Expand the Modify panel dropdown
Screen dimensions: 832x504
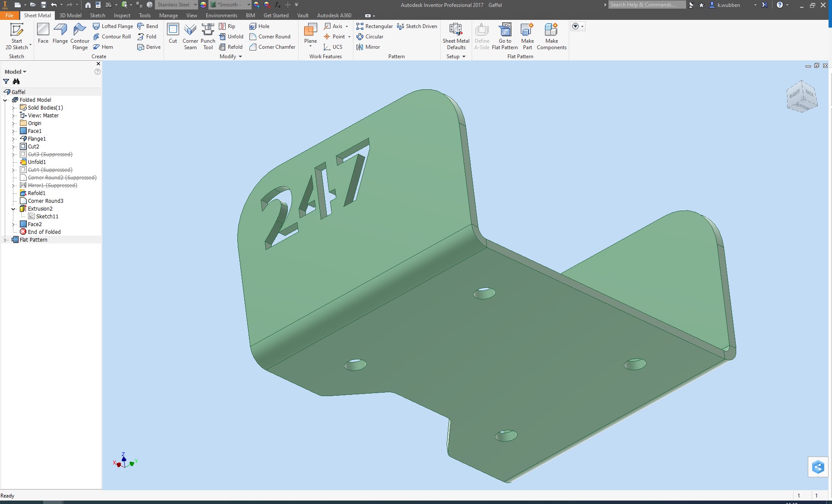click(240, 57)
